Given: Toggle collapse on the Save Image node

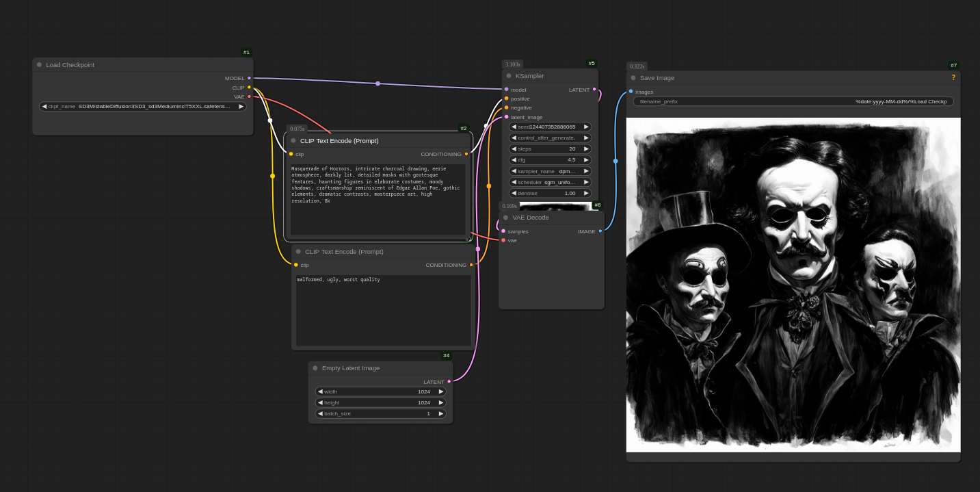Looking at the screenshot, I should (x=633, y=78).
